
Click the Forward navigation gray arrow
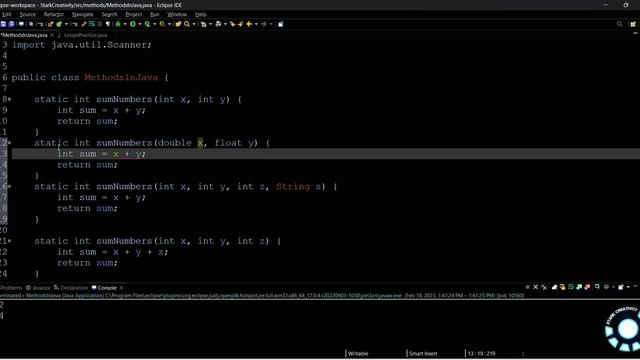(264, 24)
